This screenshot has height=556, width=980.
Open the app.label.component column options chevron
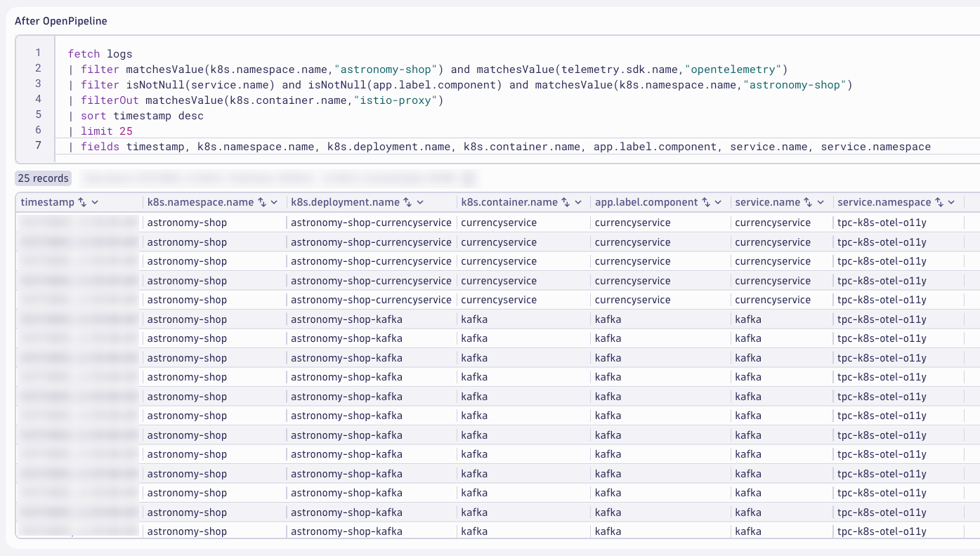[719, 202]
